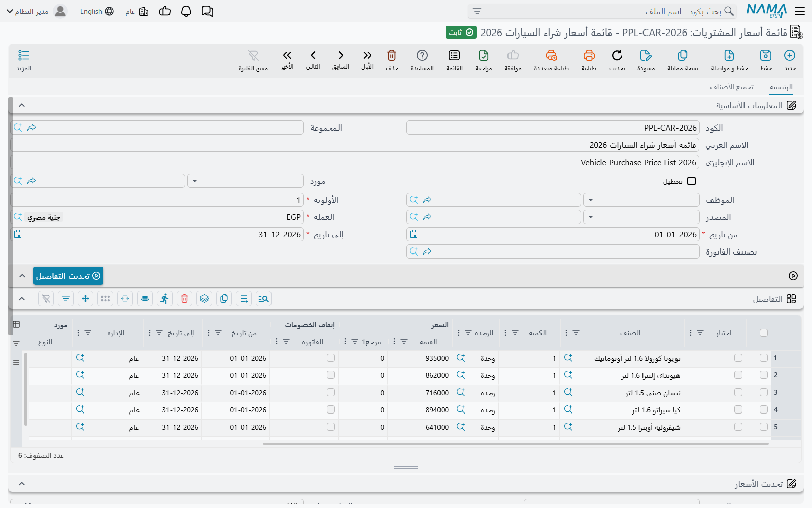Viewport: 812px width, 508px height.
Task: Toggle select-all checkbox in table header
Action: pos(764,333)
